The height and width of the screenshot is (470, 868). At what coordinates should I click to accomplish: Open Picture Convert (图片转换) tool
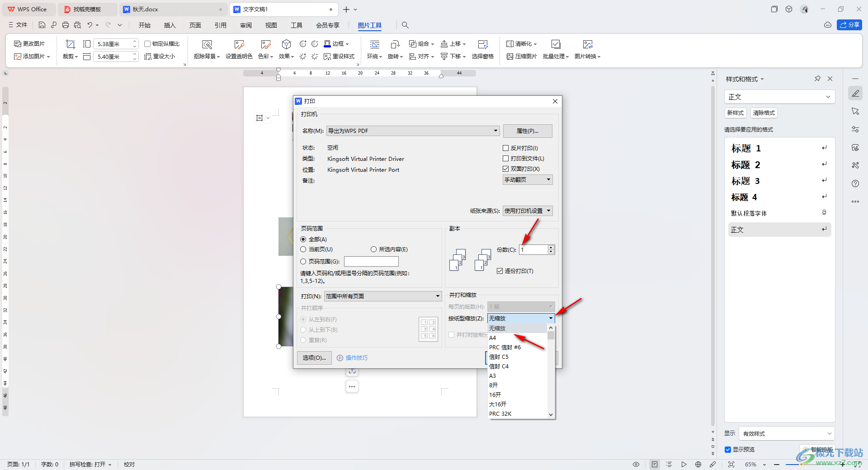click(587, 49)
